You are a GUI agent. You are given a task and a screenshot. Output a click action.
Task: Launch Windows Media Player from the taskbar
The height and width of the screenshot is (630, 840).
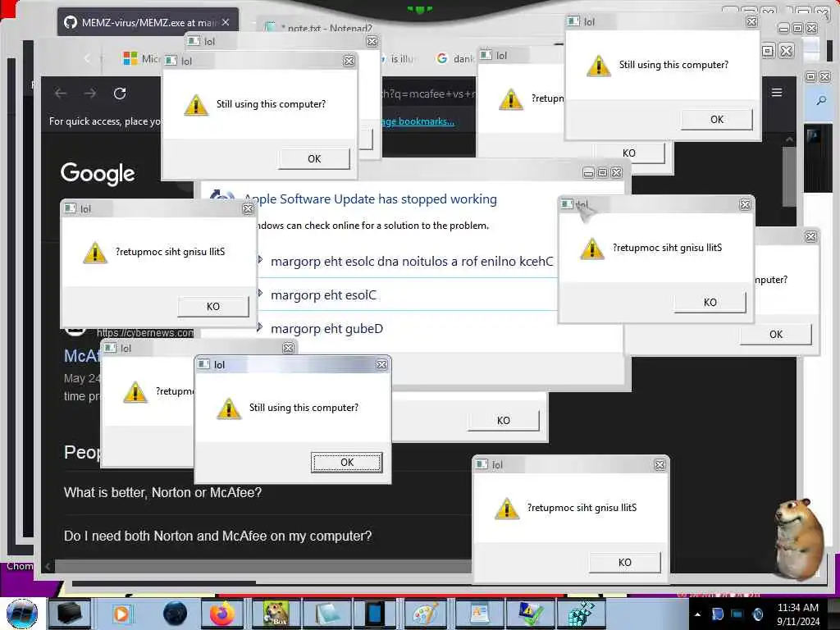[x=122, y=614]
